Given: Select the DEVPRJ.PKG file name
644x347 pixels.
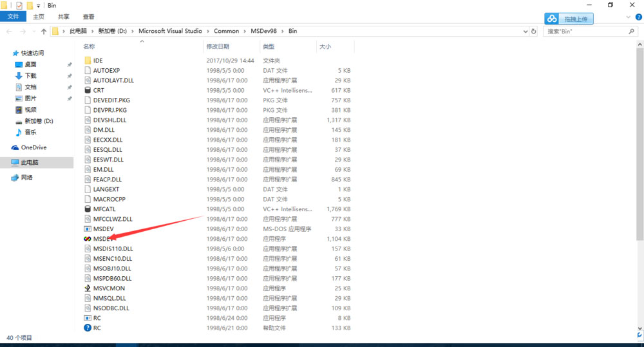Looking at the screenshot, I should (109, 110).
